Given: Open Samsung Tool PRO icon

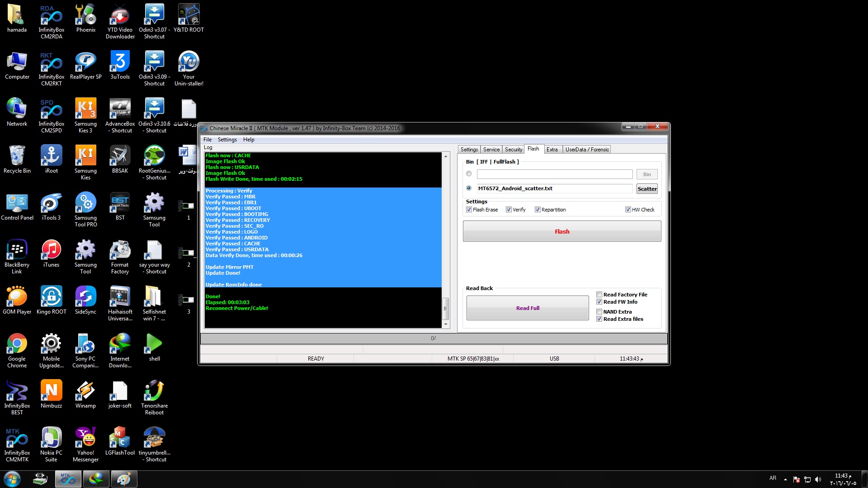Looking at the screenshot, I should [x=86, y=209].
